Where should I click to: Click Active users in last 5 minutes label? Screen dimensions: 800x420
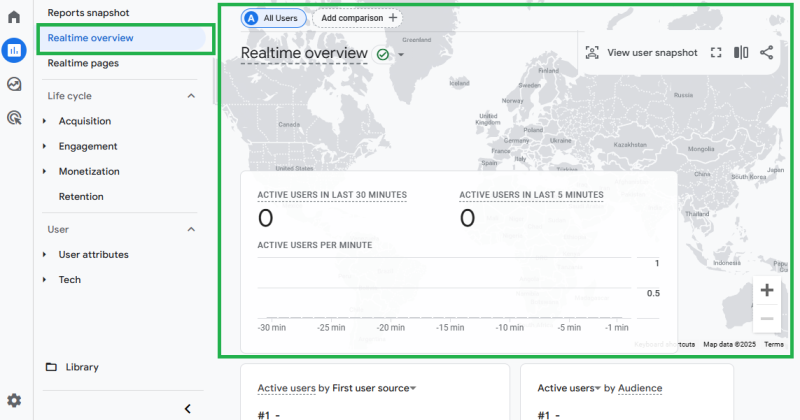pyautogui.click(x=531, y=195)
